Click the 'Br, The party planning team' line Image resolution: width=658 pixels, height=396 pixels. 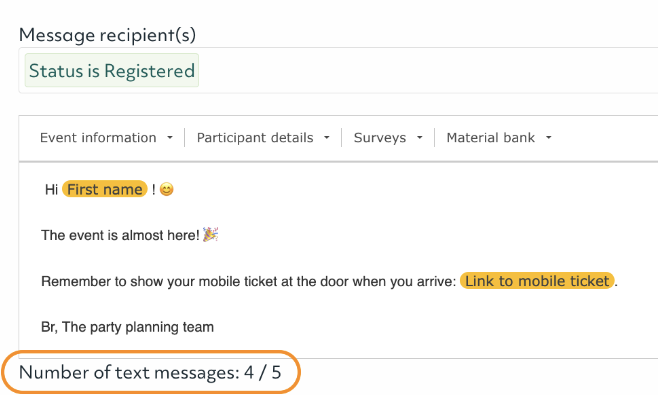(x=127, y=327)
